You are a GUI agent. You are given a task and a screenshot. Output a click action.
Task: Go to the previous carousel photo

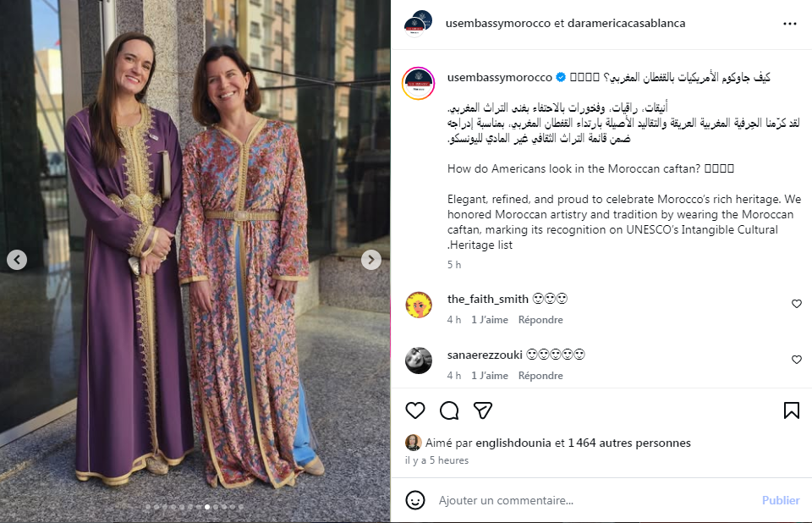(x=17, y=260)
